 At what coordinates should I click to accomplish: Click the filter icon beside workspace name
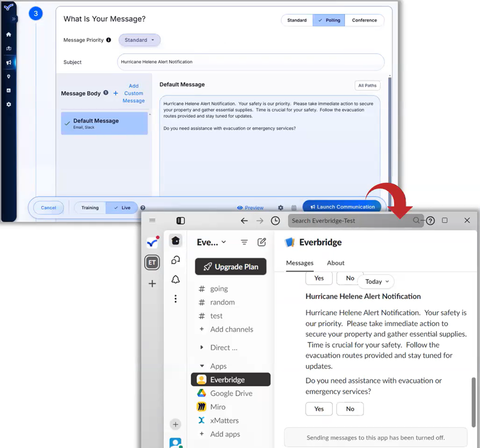pyautogui.click(x=244, y=242)
